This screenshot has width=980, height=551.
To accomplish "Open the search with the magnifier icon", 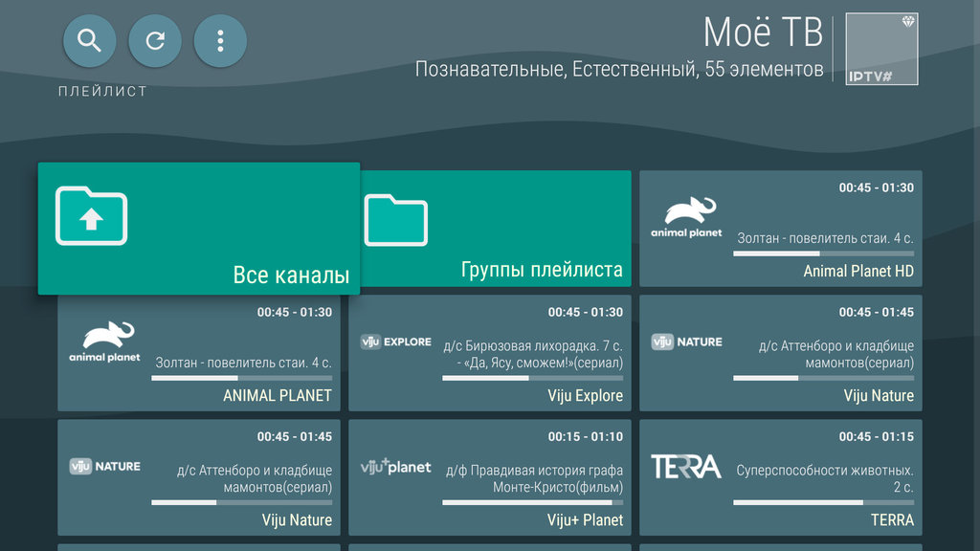I will point(89,40).
